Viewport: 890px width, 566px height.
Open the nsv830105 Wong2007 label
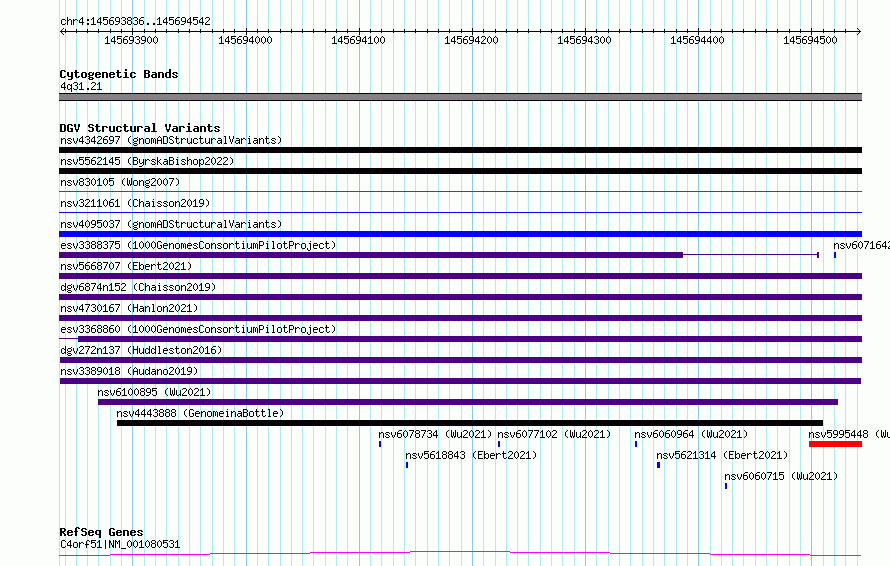tap(120, 182)
